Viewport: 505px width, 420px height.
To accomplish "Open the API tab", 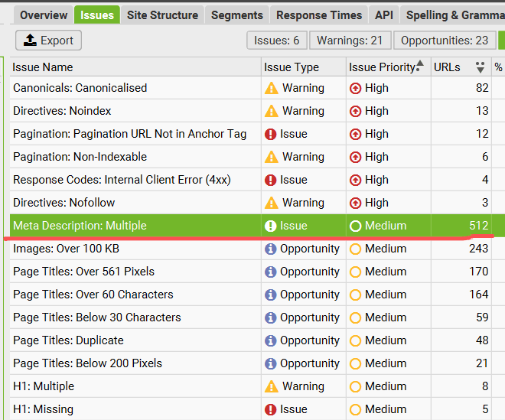I will tap(384, 15).
